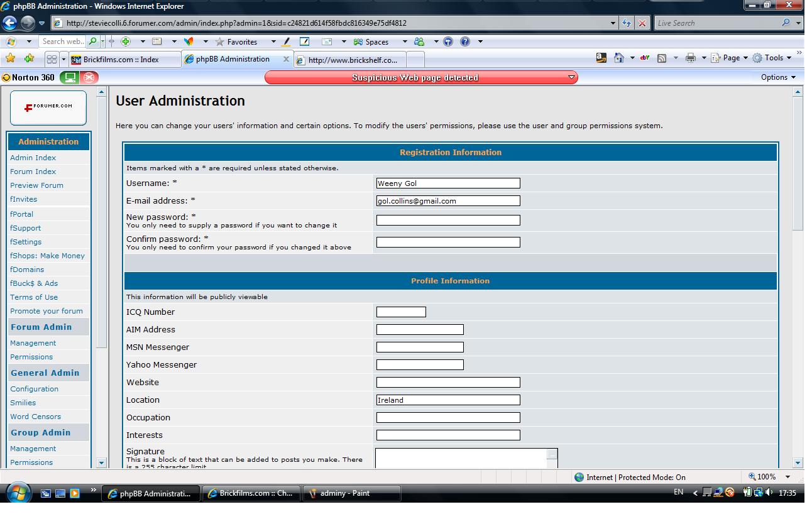Click the RSS feeds icon
The height and width of the screenshot is (524, 812).
pos(662,58)
